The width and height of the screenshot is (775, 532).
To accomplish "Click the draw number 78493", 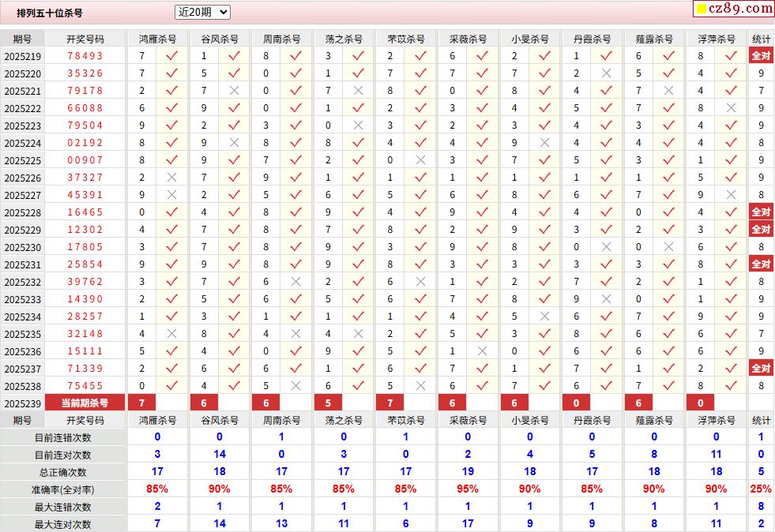I will pyautogui.click(x=85, y=56).
